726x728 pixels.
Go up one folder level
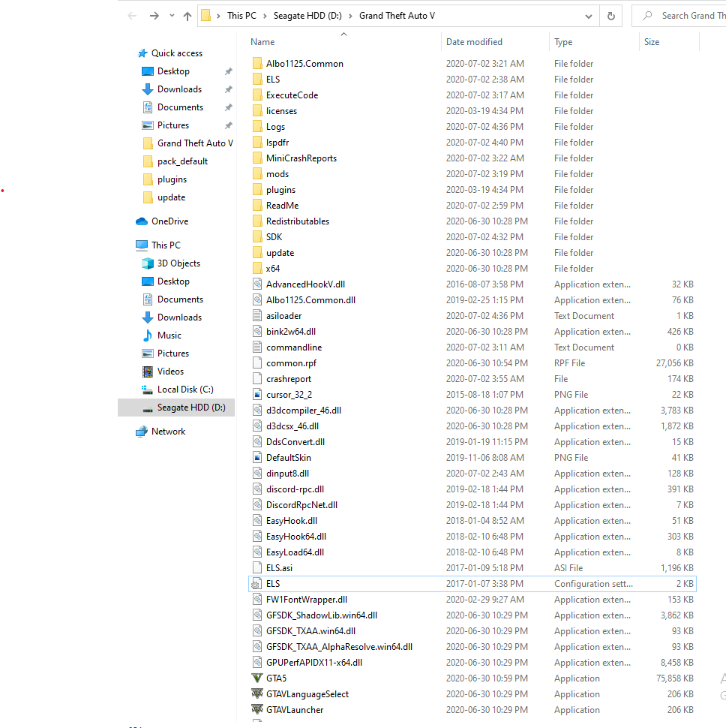click(x=187, y=17)
